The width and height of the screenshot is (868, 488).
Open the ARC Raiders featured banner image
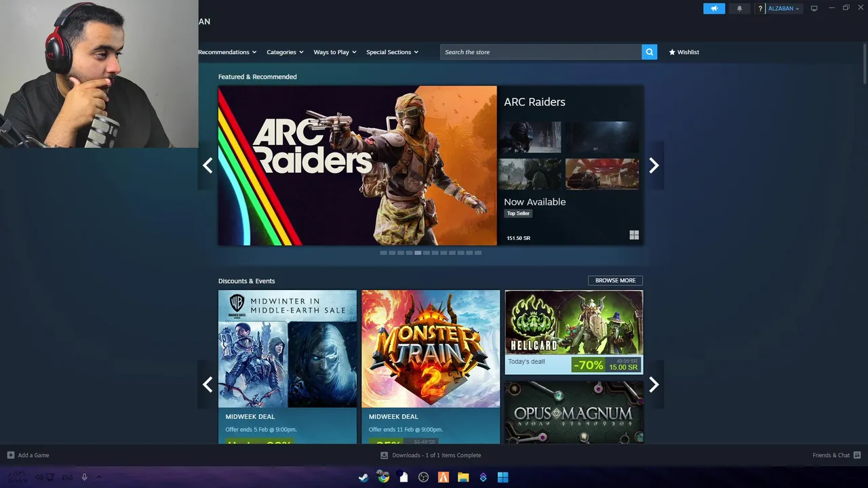(x=357, y=165)
